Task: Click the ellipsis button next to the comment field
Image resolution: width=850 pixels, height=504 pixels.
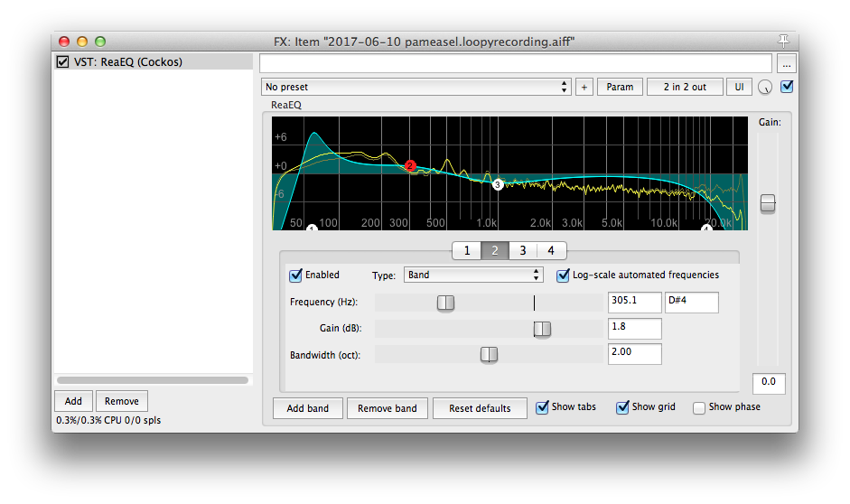Action: 786,63
